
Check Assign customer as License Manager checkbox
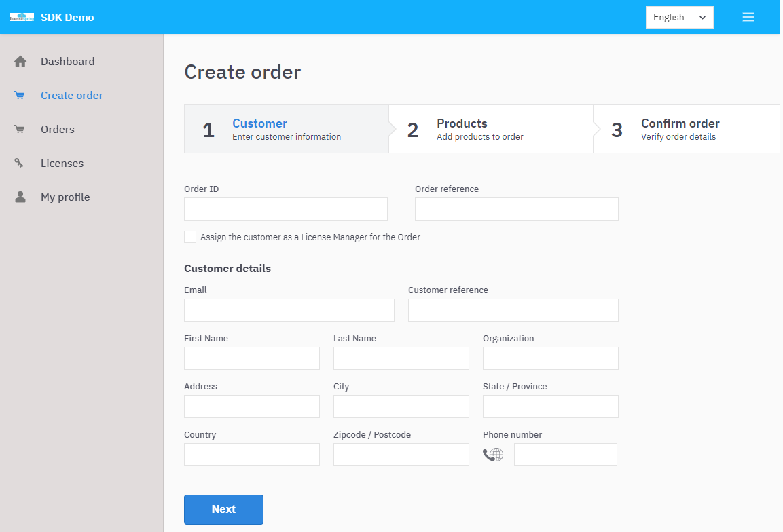point(190,237)
